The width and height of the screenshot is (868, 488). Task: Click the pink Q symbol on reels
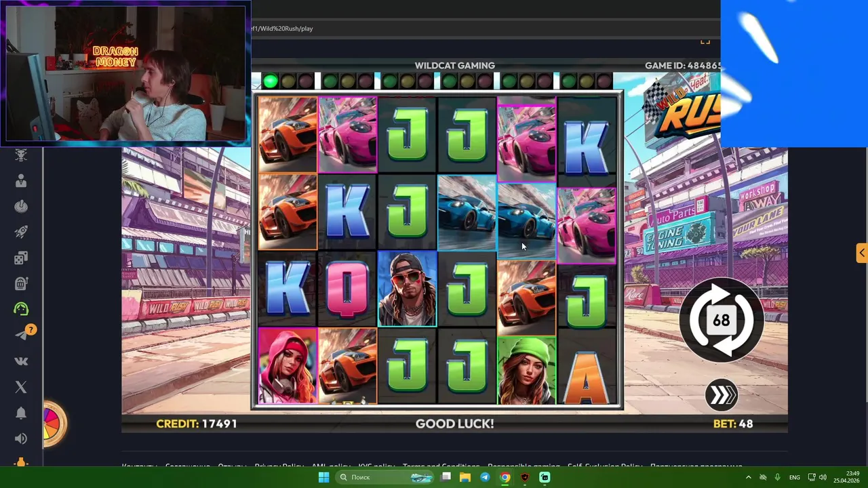[x=347, y=289]
